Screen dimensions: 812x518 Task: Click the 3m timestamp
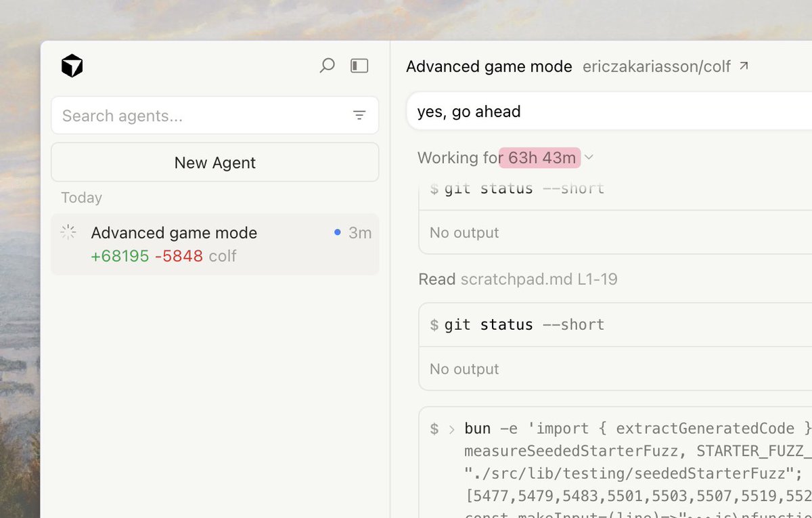(x=360, y=233)
